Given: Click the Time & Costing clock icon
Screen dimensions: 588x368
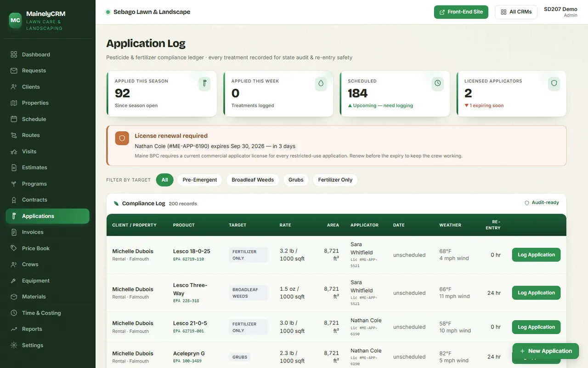Looking at the screenshot, I should point(14,313).
